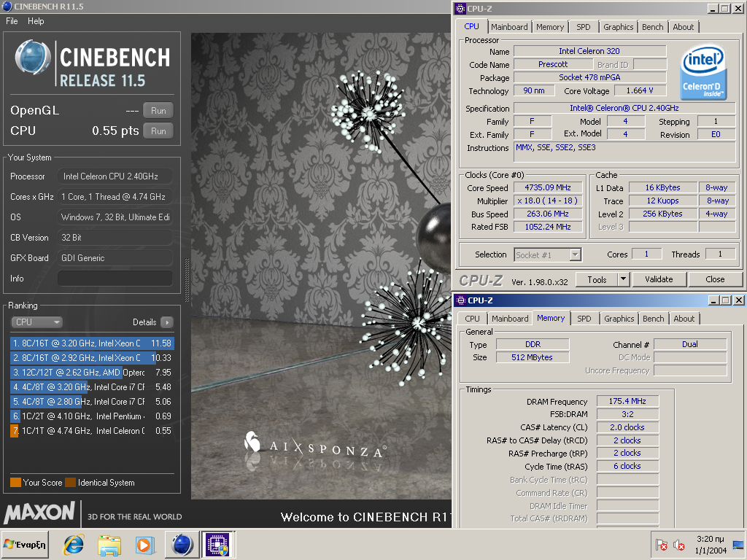
Task: Select ranking row 3 AMD Opteron 7.95
Action: point(92,373)
